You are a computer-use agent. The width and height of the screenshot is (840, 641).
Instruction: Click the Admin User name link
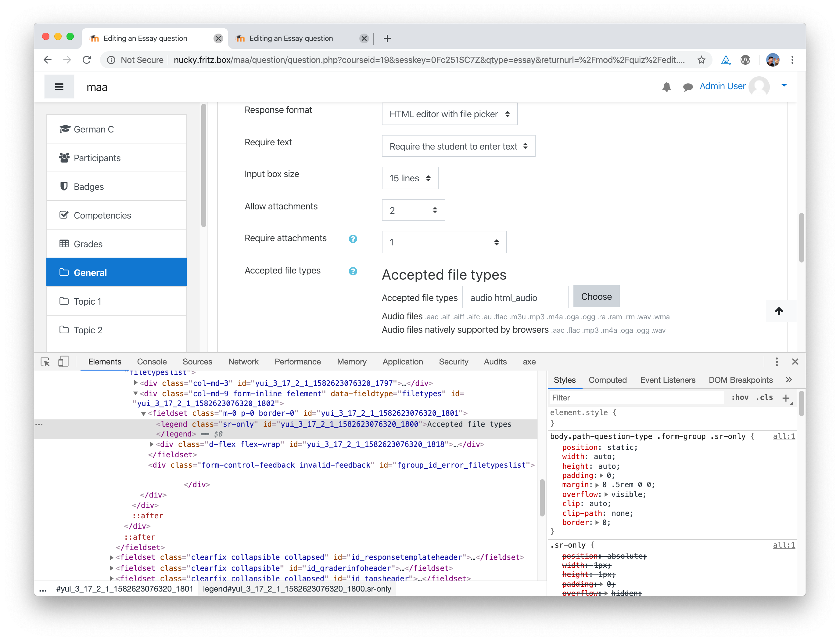click(x=722, y=86)
